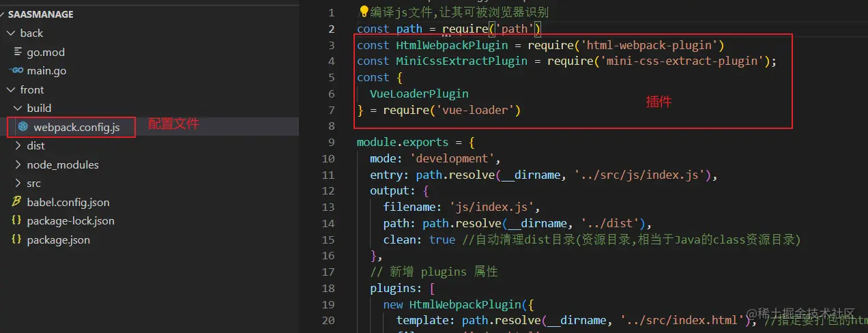Click HtmlWebpackPlugin identifier on line 3
This screenshot has height=333, width=868.
(x=452, y=45)
